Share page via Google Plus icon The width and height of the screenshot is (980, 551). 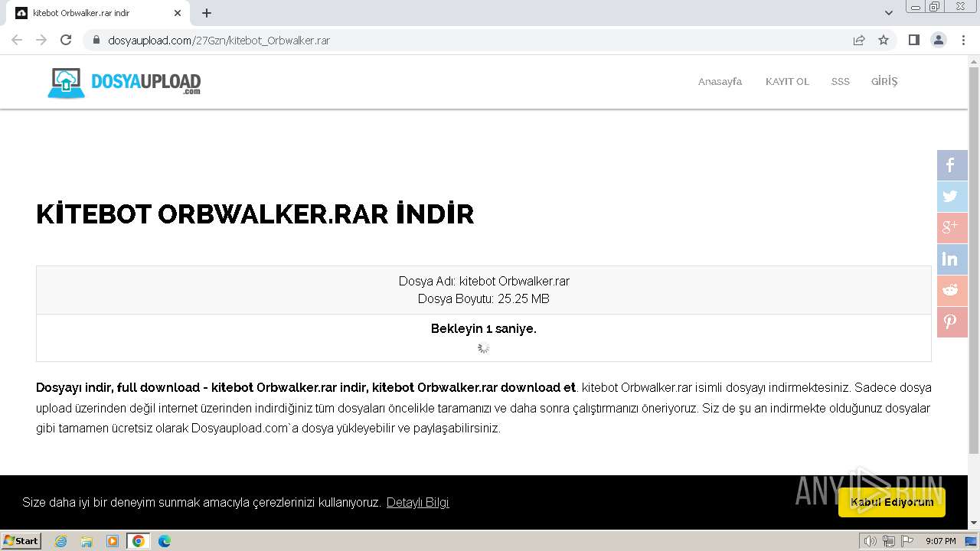click(952, 228)
